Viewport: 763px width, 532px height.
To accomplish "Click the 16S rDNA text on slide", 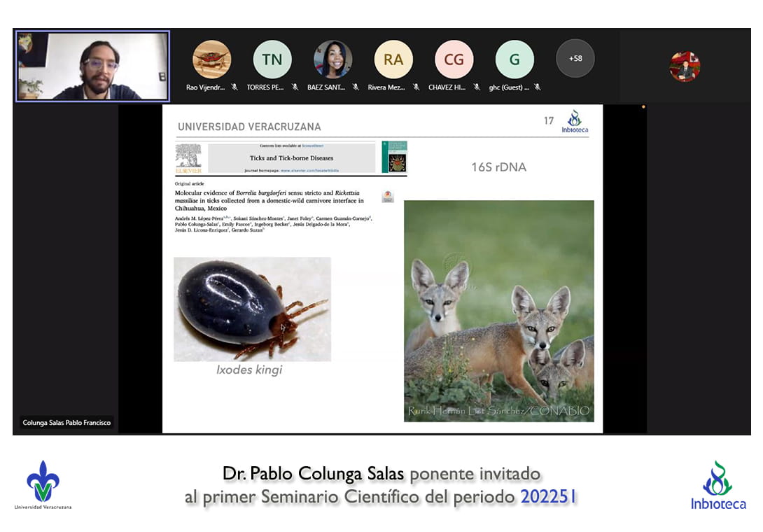I will [498, 167].
